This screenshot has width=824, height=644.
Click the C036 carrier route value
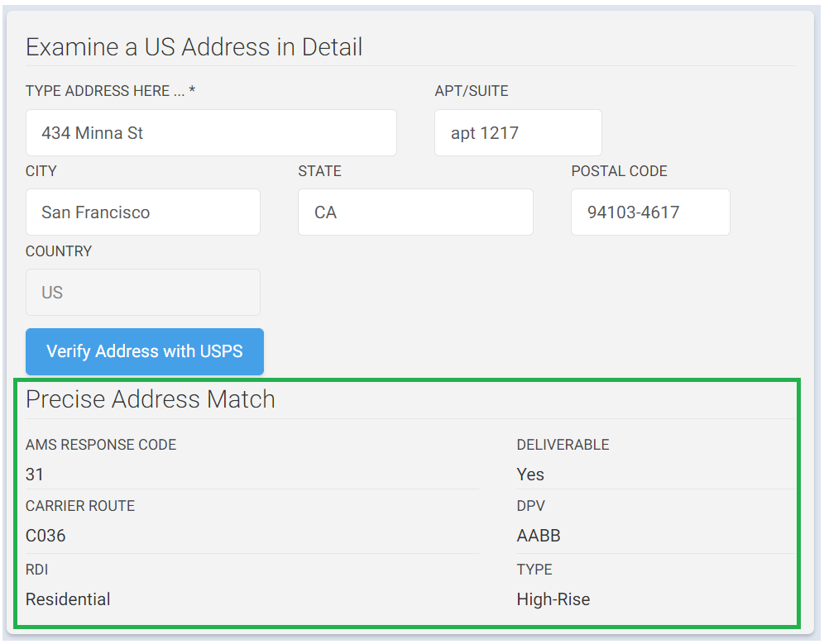(45, 536)
